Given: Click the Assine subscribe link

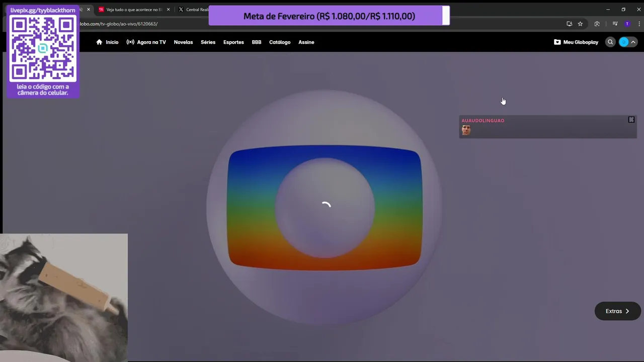Looking at the screenshot, I should (306, 42).
